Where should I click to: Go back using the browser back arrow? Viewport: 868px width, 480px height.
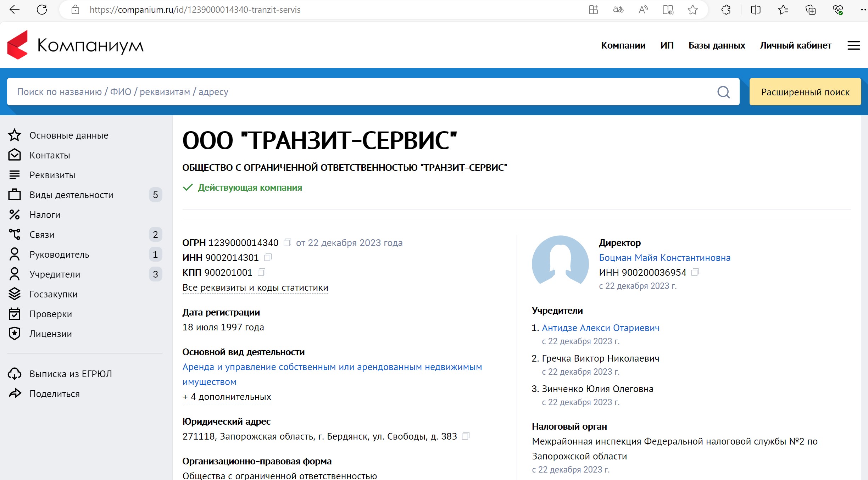coord(15,10)
